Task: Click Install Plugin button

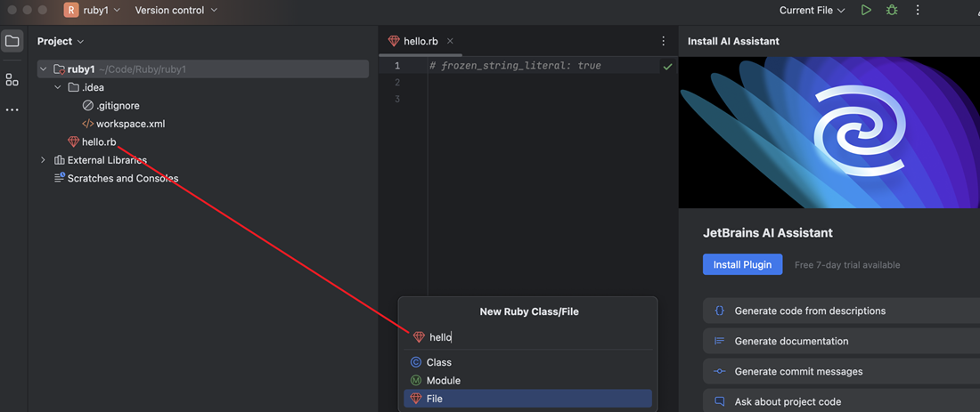Action: 742,264
